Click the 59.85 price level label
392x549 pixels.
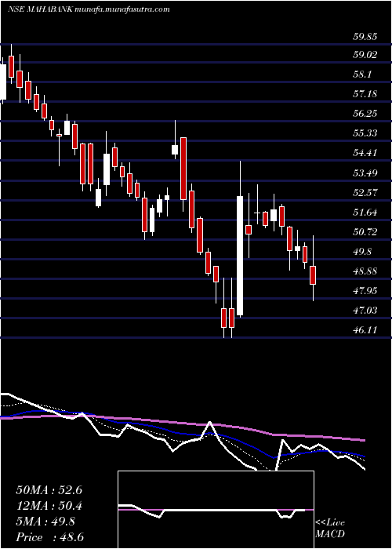(365, 36)
